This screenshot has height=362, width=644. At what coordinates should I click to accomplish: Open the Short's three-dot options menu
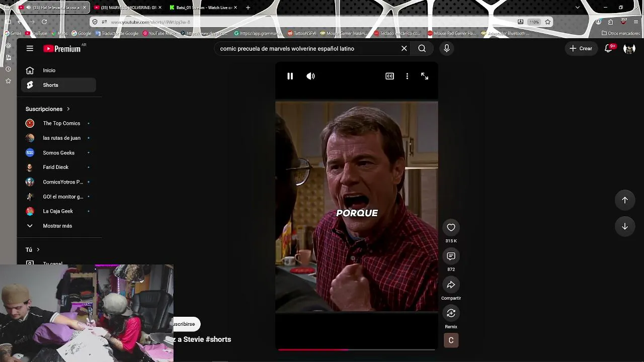[x=407, y=76]
